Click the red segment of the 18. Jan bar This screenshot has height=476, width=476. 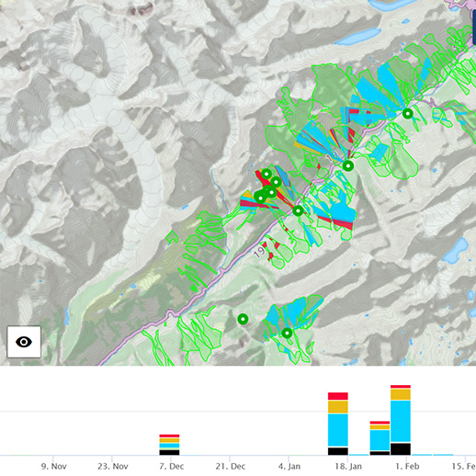click(338, 396)
